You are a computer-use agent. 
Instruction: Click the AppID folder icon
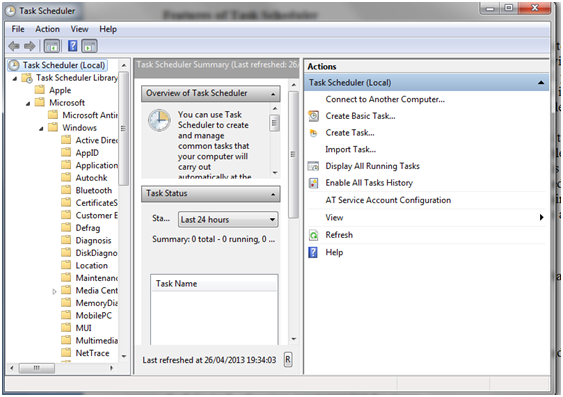click(x=66, y=152)
